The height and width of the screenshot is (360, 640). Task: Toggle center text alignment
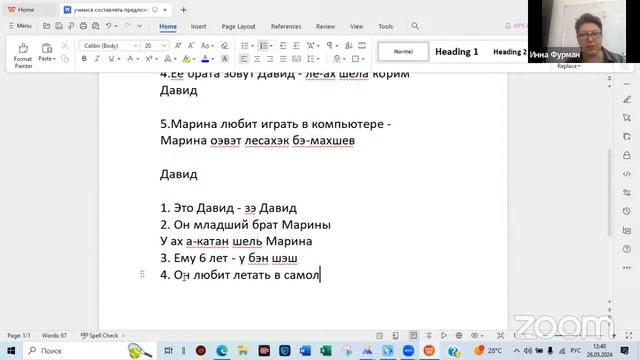point(257,59)
